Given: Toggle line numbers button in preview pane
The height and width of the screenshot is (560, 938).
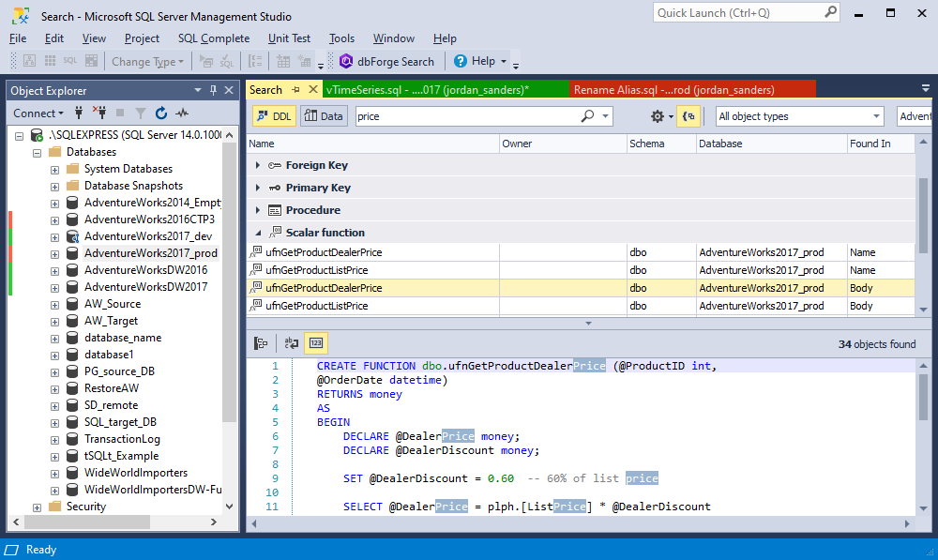Looking at the screenshot, I should (316, 343).
